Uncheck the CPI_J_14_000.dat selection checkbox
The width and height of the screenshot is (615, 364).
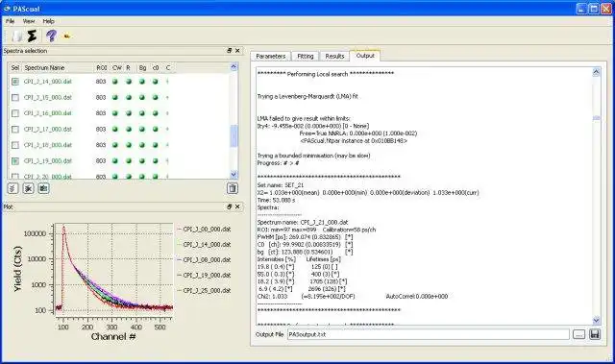tap(15, 82)
